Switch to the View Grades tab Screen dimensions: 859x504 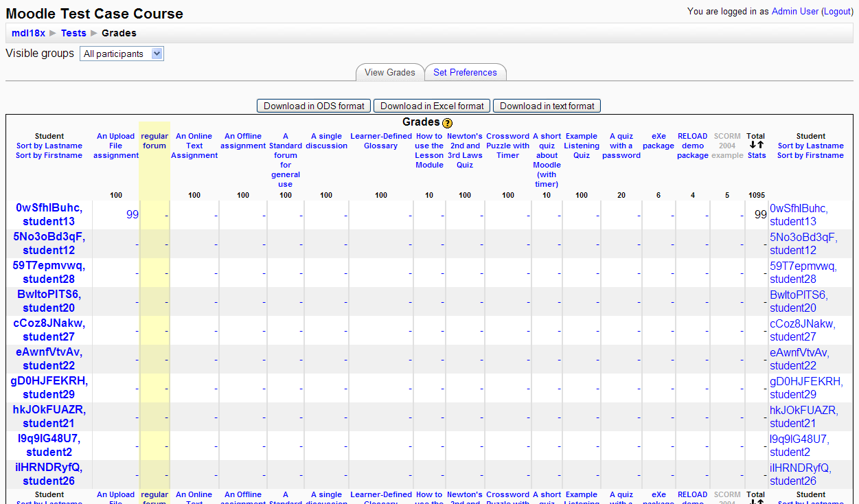pyautogui.click(x=390, y=72)
